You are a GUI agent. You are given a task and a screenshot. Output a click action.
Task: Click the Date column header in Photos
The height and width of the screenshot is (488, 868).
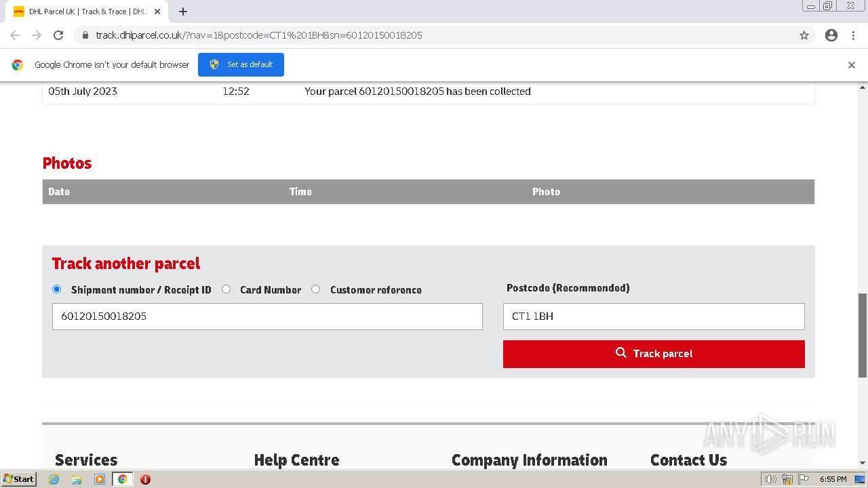59,192
